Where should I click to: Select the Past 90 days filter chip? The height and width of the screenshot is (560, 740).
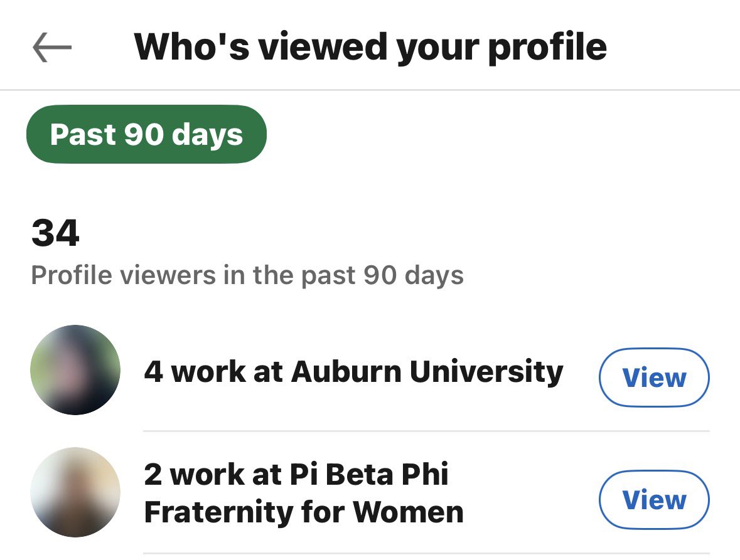[x=146, y=134]
